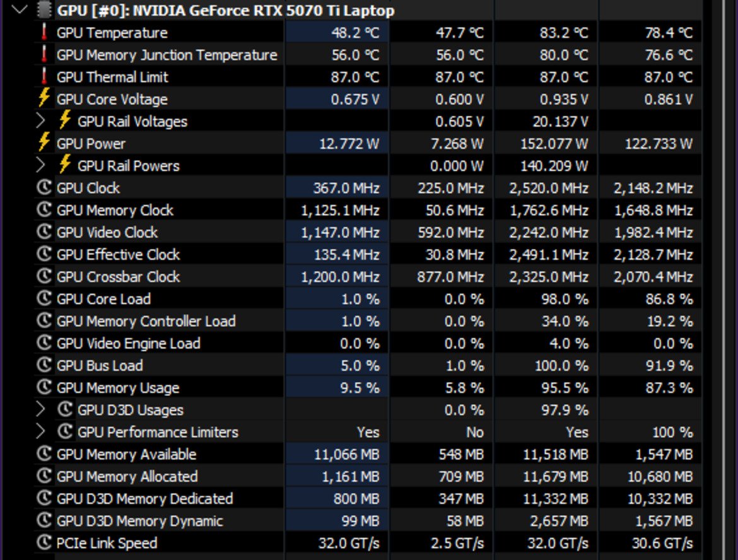The image size is (738, 560).
Task: Click the clock icon beside GPU Memory Allocated
Action: point(44,475)
